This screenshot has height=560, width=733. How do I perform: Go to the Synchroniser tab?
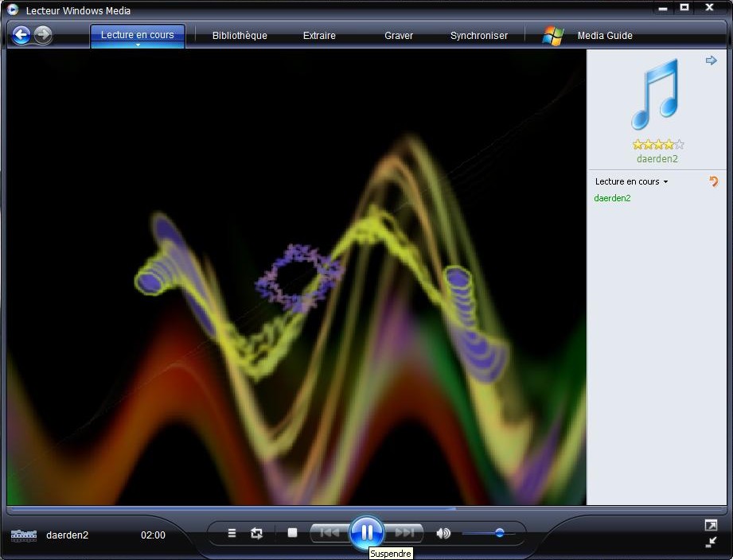click(x=478, y=36)
